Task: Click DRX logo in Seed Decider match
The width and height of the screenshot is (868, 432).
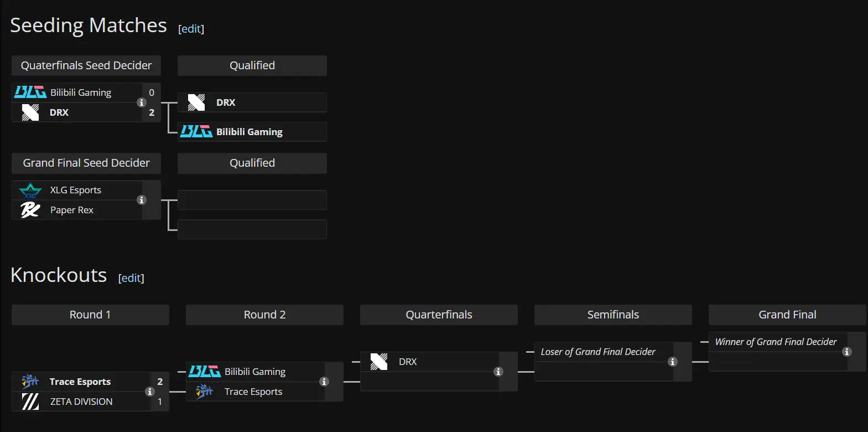Action: pyautogui.click(x=30, y=112)
